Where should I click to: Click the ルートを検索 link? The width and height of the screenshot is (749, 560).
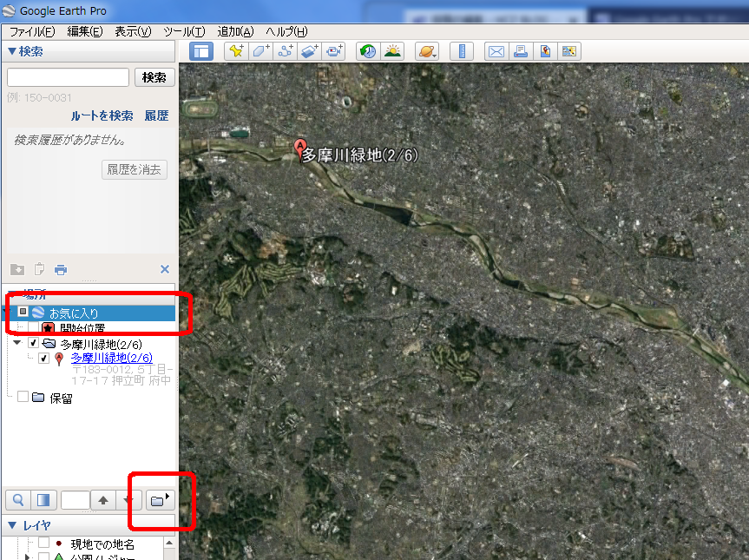[x=102, y=115]
